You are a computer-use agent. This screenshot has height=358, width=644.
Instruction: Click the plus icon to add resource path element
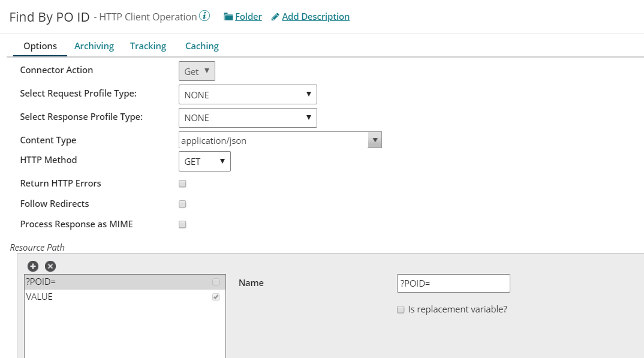point(32,266)
